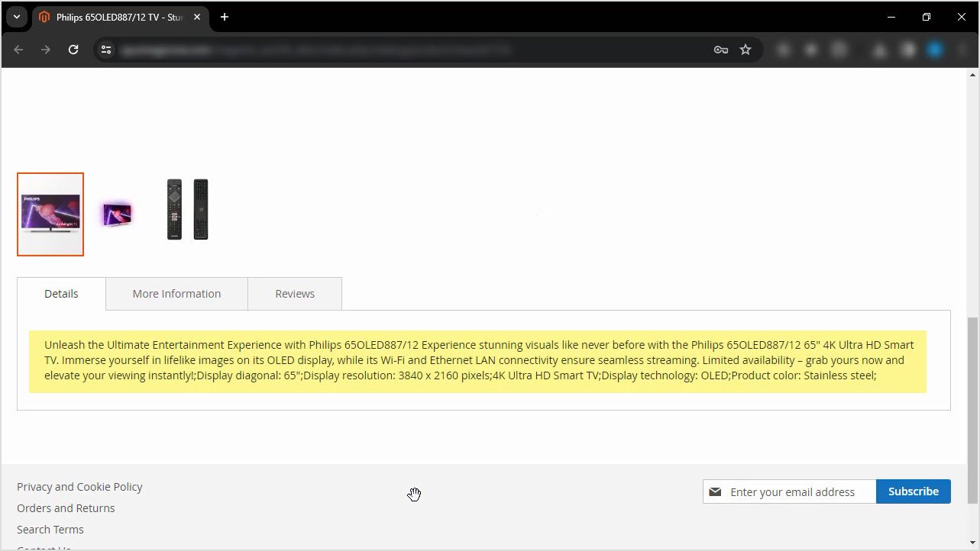Viewport: 980px width, 551px height.
Task: Go to Orders and Returns
Action: coord(66,508)
